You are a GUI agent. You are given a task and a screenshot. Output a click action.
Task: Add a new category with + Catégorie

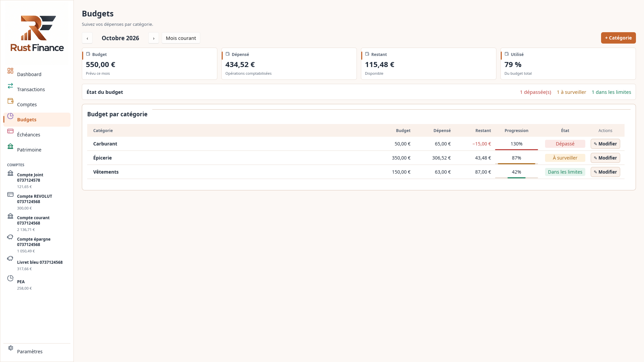tap(618, 38)
